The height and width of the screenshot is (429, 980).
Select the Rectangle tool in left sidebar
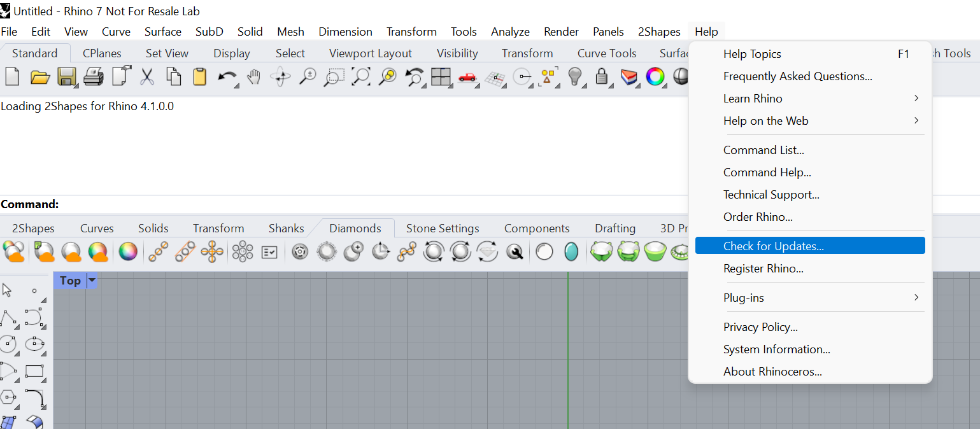(34, 371)
